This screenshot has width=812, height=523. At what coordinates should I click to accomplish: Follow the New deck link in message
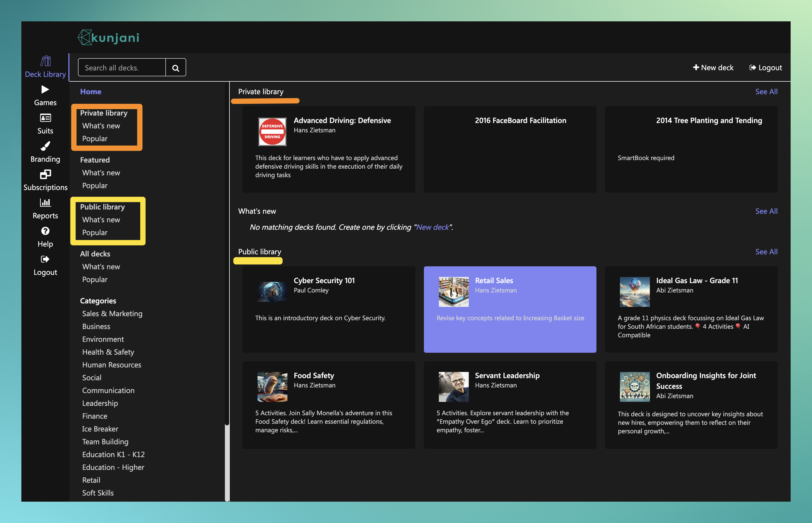(432, 227)
